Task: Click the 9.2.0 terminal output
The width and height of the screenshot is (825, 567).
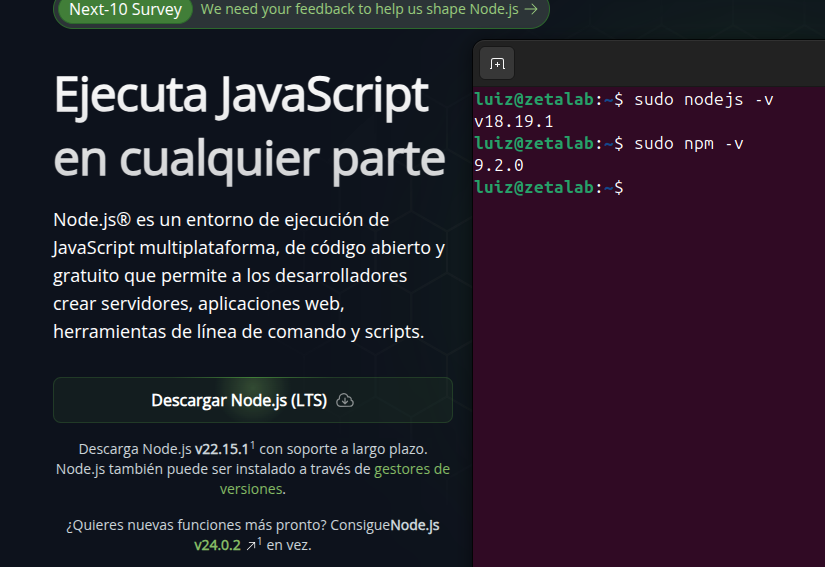Action: pyautogui.click(x=499, y=165)
